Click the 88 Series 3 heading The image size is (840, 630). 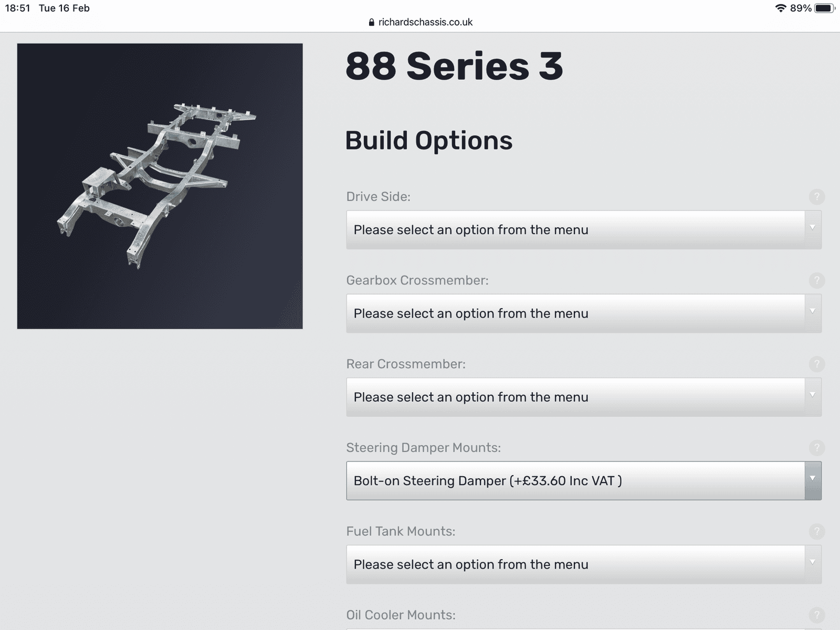pyautogui.click(x=454, y=66)
